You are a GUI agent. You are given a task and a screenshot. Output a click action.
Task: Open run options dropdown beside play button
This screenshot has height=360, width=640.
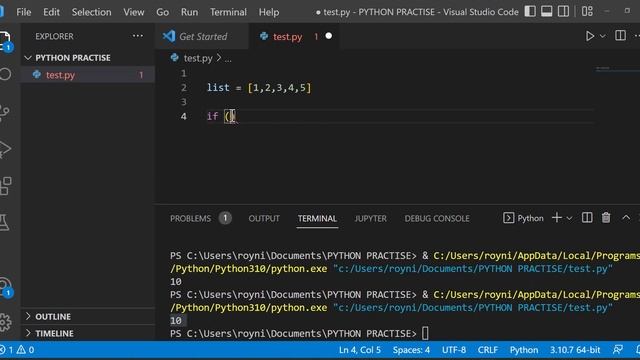click(602, 36)
